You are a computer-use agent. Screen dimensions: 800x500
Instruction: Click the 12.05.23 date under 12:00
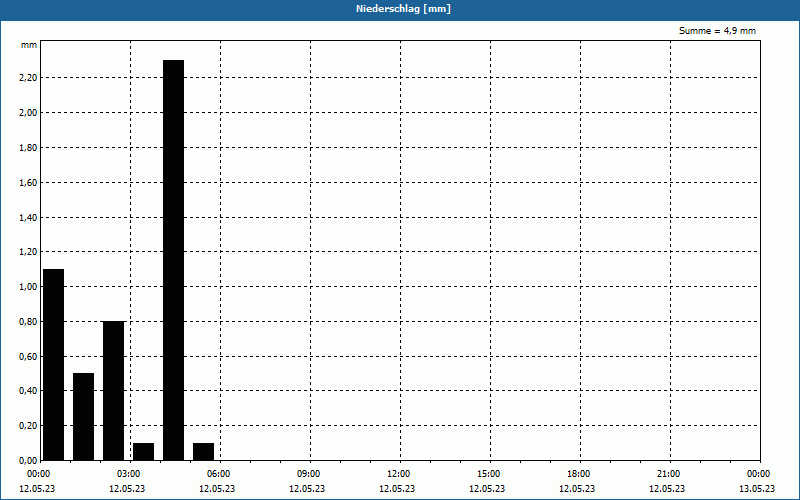click(x=397, y=489)
